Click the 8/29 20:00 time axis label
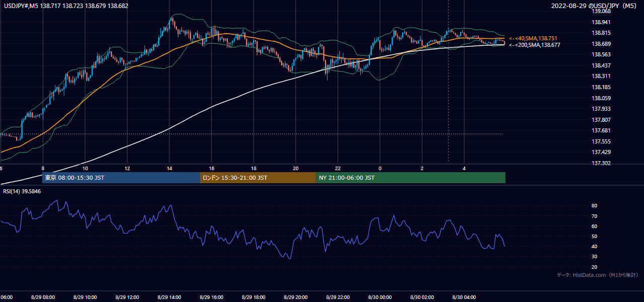 tap(296, 297)
